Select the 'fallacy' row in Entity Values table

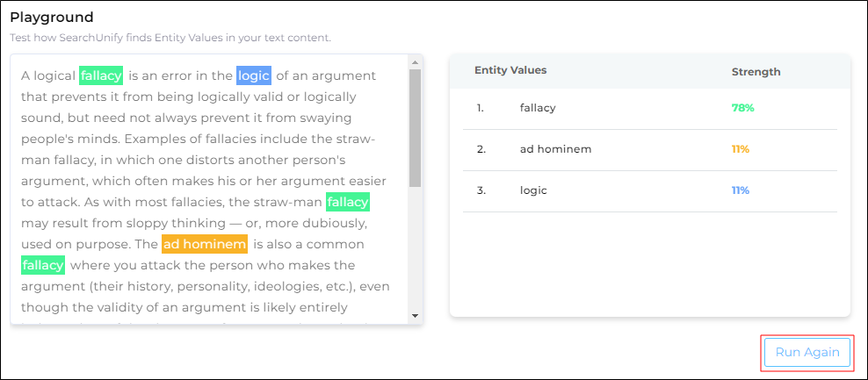coord(538,108)
